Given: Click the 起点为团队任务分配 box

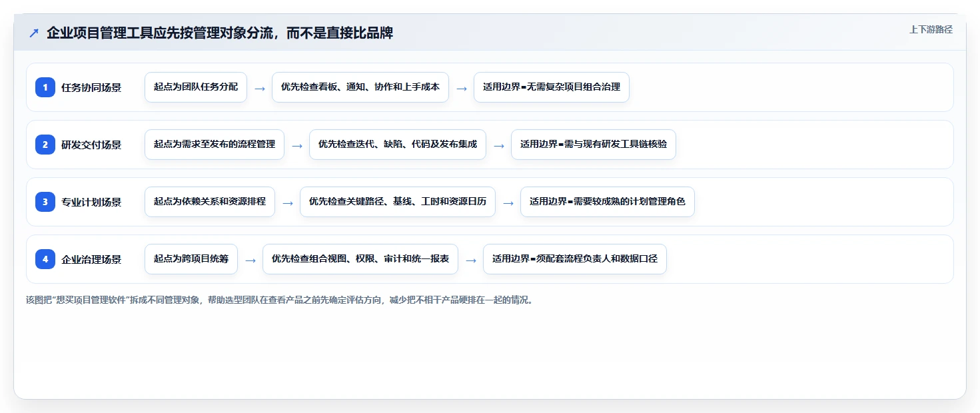Looking at the screenshot, I should [196, 87].
